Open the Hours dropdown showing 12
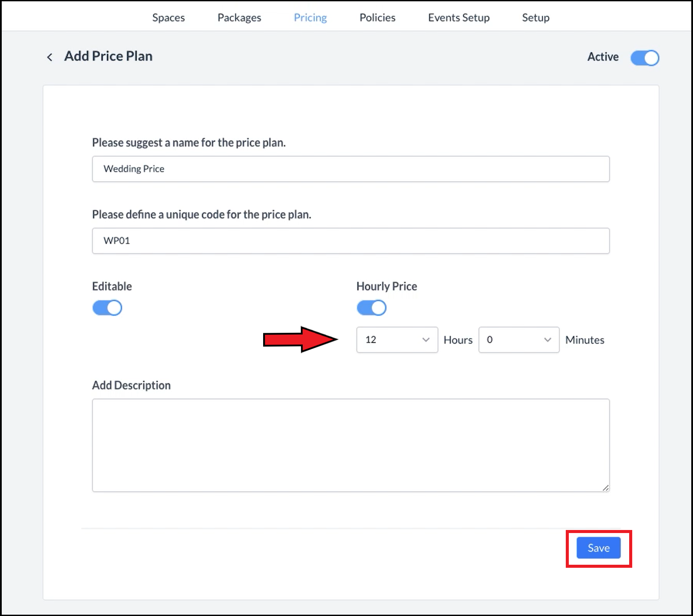The height and width of the screenshot is (616, 693). click(397, 340)
